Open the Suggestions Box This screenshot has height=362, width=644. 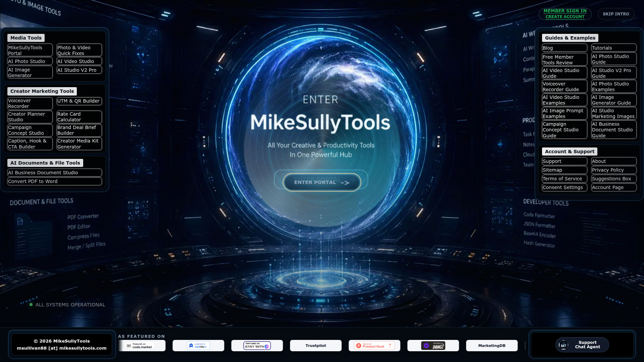point(614,179)
